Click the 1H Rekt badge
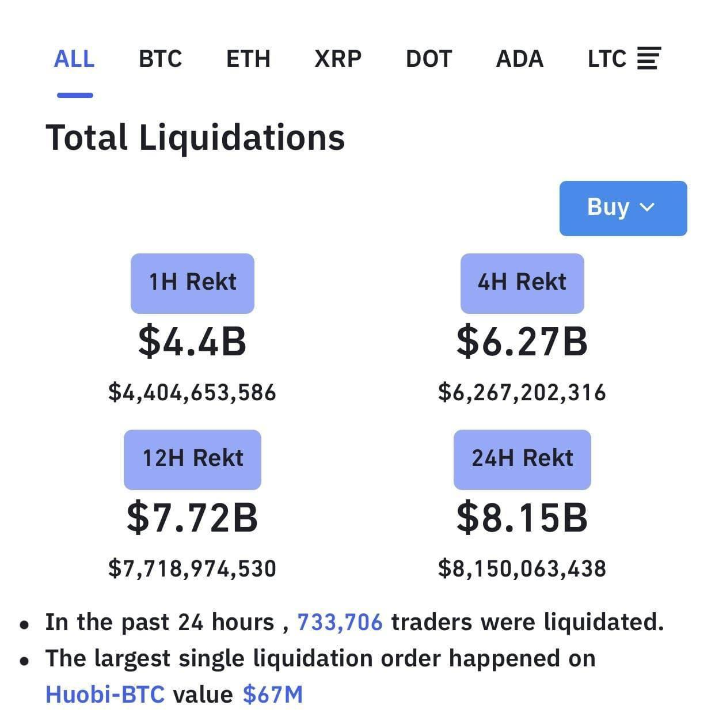Viewport: 715px width, 728px height. tap(192, 283)
